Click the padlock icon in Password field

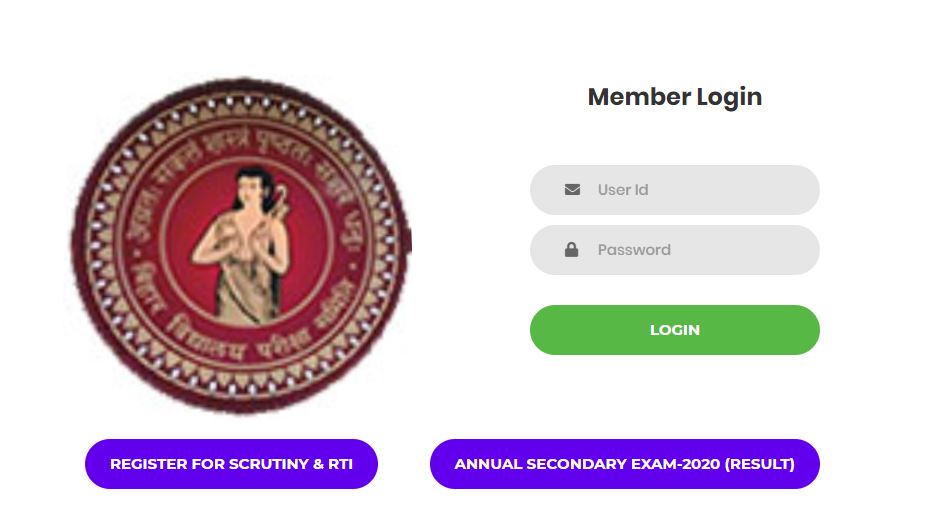pos(572,250)
